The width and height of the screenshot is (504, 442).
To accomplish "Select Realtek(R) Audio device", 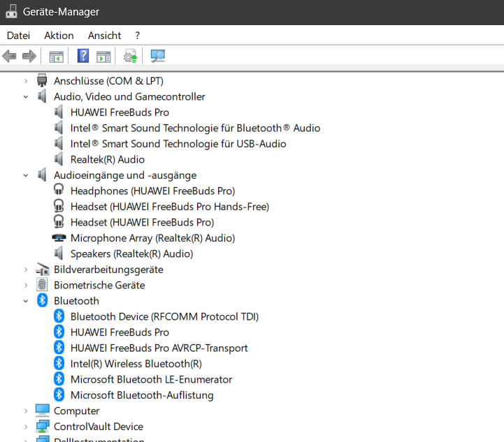I will [108, 159].
